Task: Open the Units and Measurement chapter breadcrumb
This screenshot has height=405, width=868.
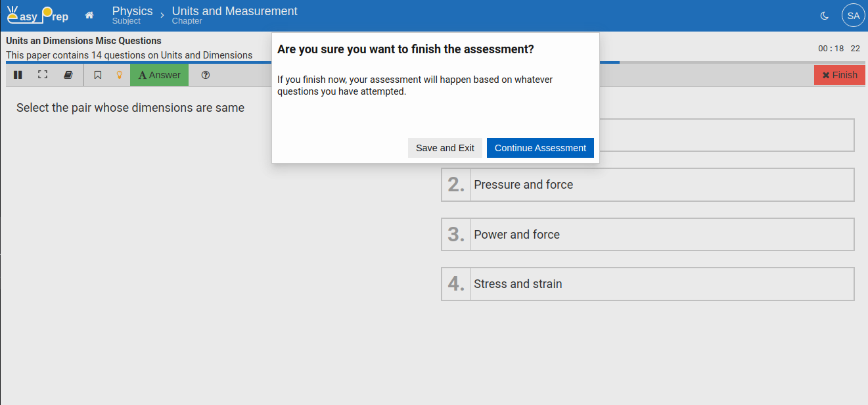Action: 234,11
